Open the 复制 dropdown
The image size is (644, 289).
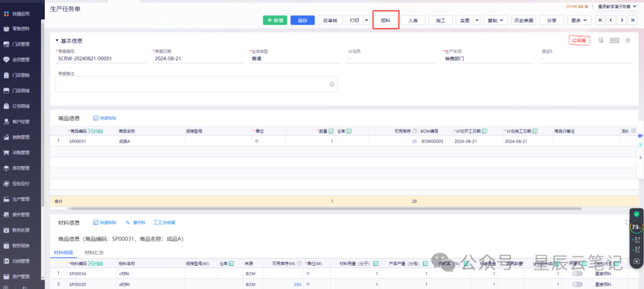click(x=496, y=20)
